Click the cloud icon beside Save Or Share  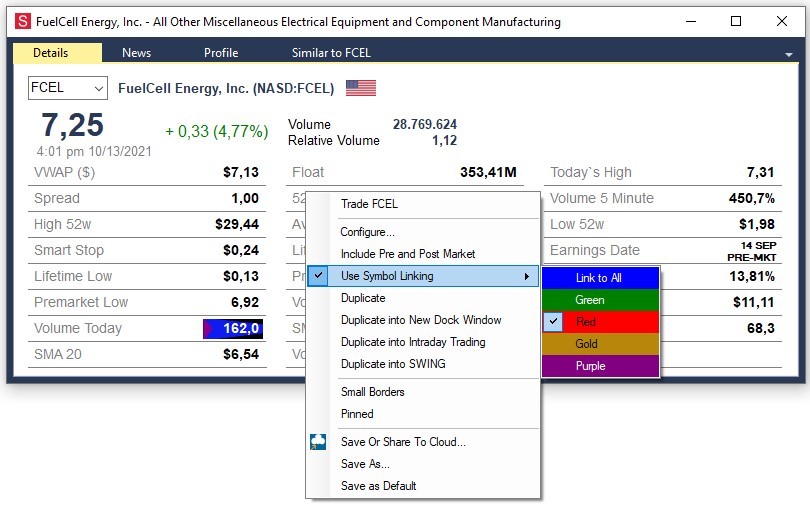click(x=318, y=442)
